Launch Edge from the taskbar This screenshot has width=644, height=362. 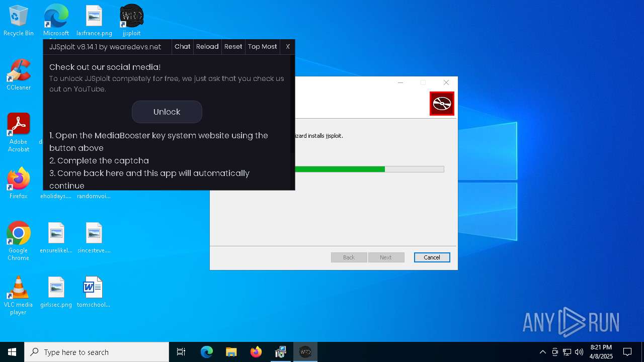click(207, 352)
